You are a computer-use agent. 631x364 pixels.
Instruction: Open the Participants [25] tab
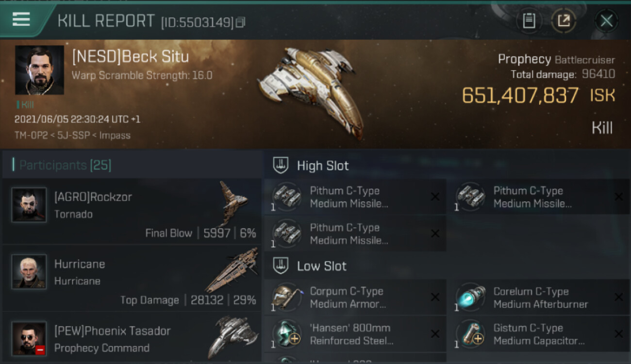(65, 165)
